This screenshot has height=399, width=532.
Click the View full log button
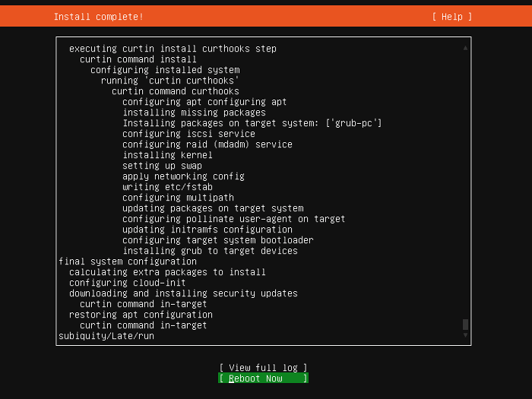point(263,368)
